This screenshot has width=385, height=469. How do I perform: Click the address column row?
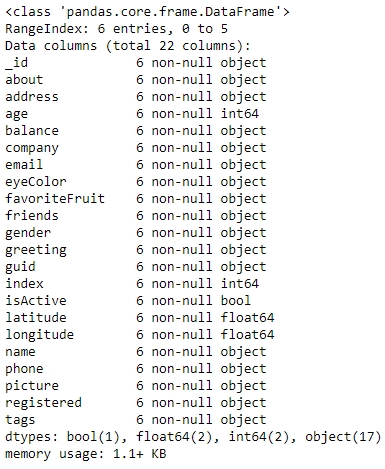pos(136,97)
